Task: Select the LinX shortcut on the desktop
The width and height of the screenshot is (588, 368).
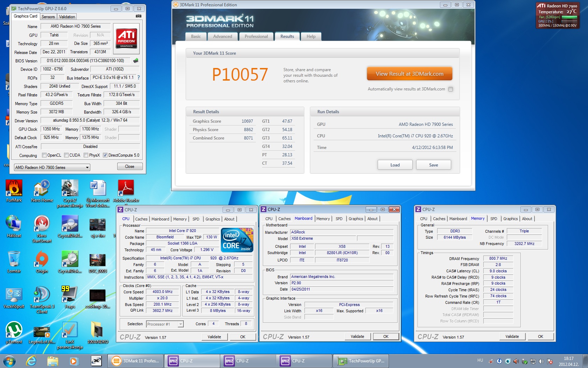Action: click(70, 335)
